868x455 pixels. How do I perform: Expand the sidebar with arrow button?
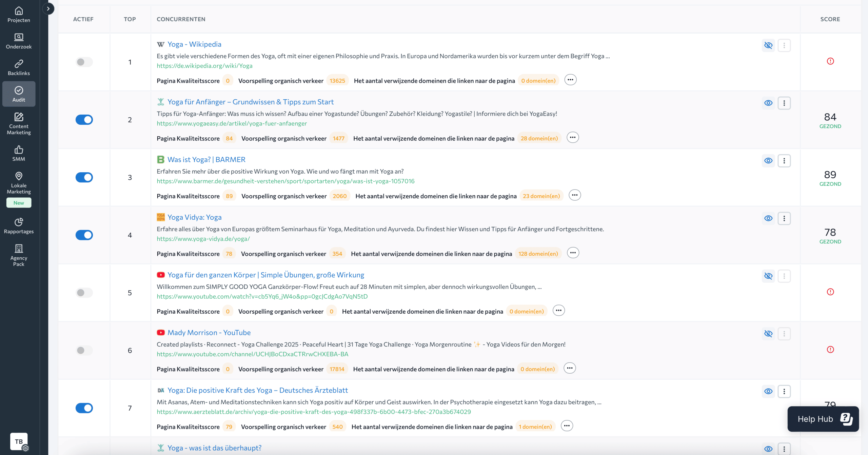pos(48,8)
